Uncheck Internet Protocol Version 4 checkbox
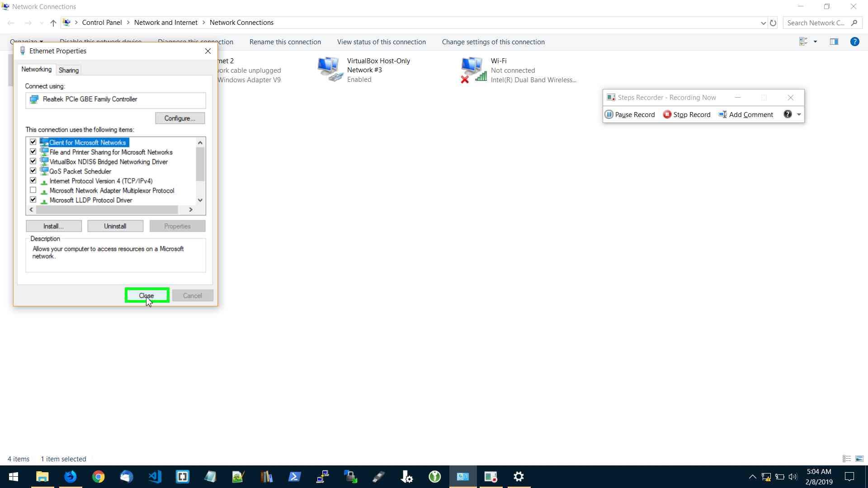Image resolution: width=868 pixels, height=488 pixels. (33, 180)
